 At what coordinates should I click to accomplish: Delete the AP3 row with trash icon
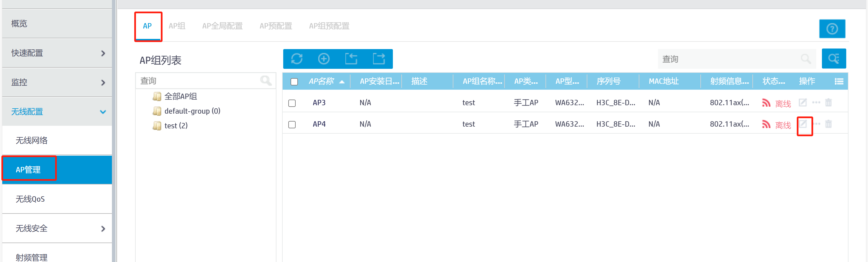coord(828,103)
